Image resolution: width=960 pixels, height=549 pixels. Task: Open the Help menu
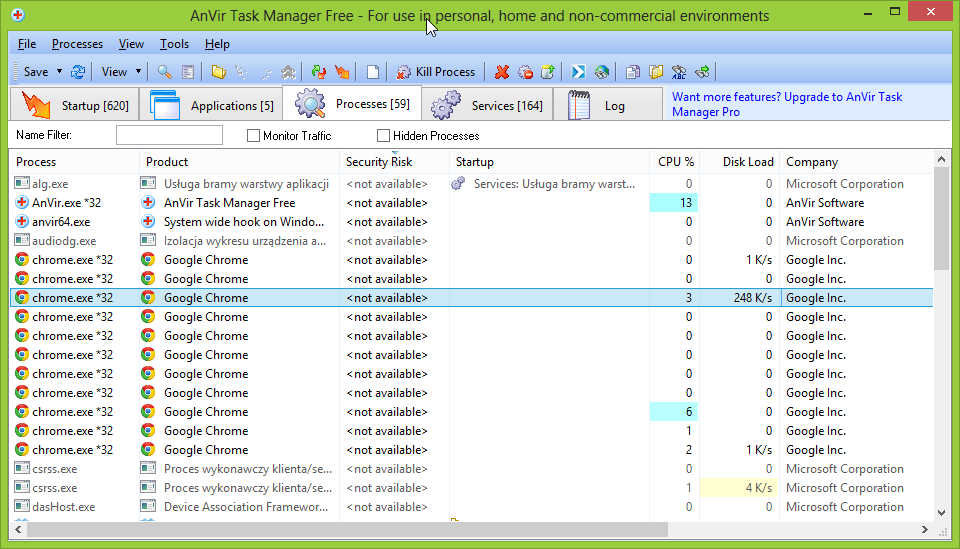coord(217,44)
